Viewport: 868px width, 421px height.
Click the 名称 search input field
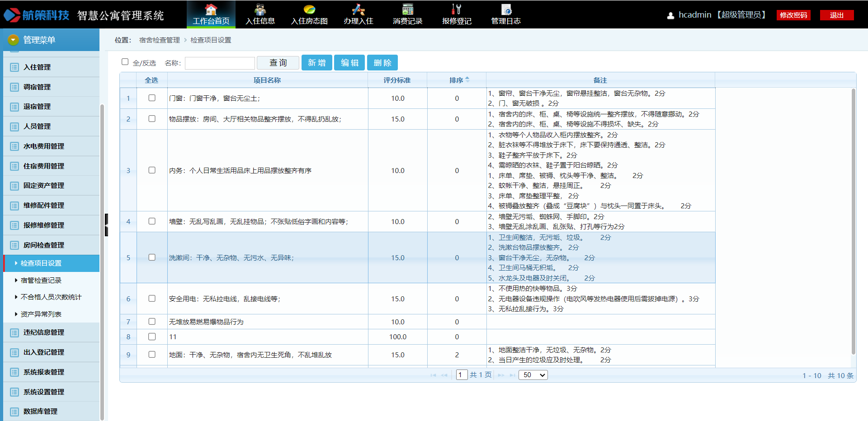[220, 63]
